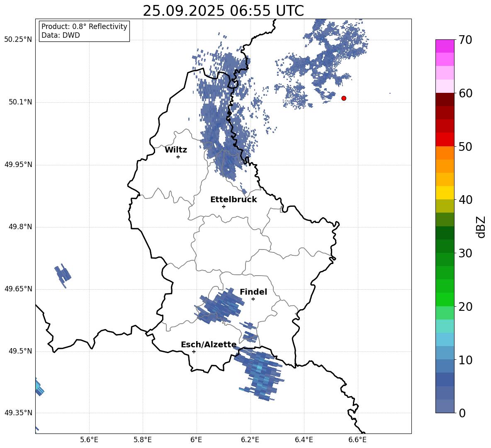
Task: Click the Esch/Alzette cross marker
Action: (194, 351)
